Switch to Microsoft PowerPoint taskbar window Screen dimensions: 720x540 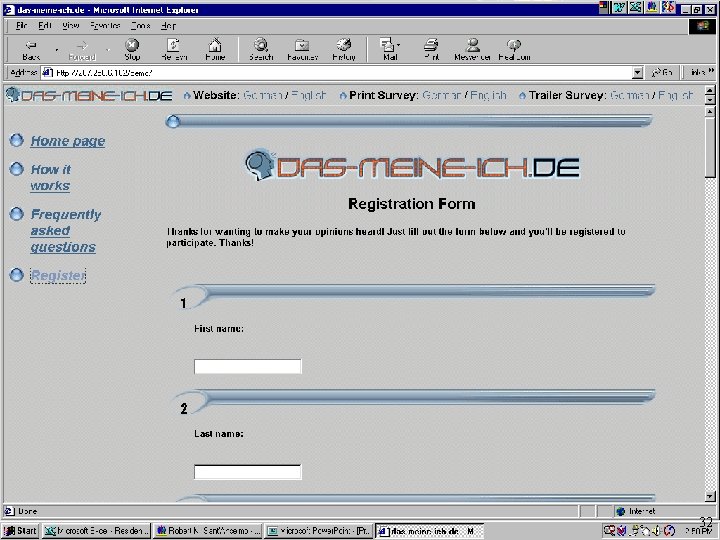[x=318, y=531]
